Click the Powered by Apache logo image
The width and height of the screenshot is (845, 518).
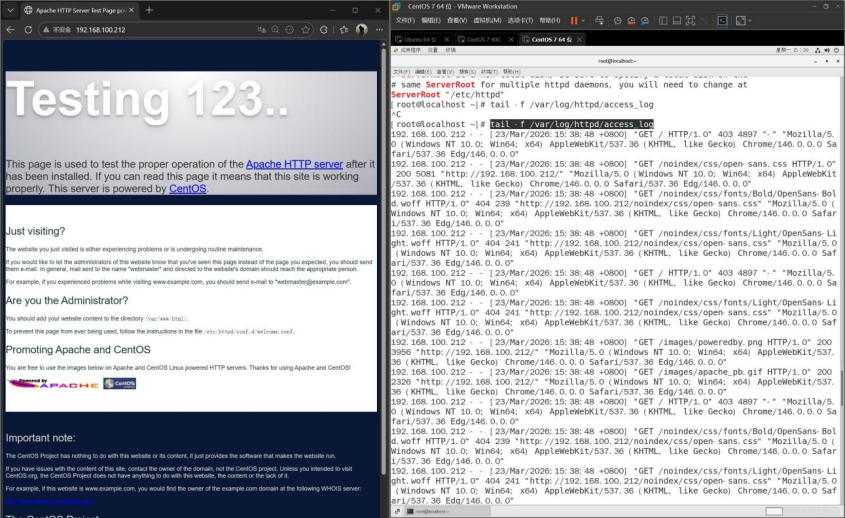[54, 383]
